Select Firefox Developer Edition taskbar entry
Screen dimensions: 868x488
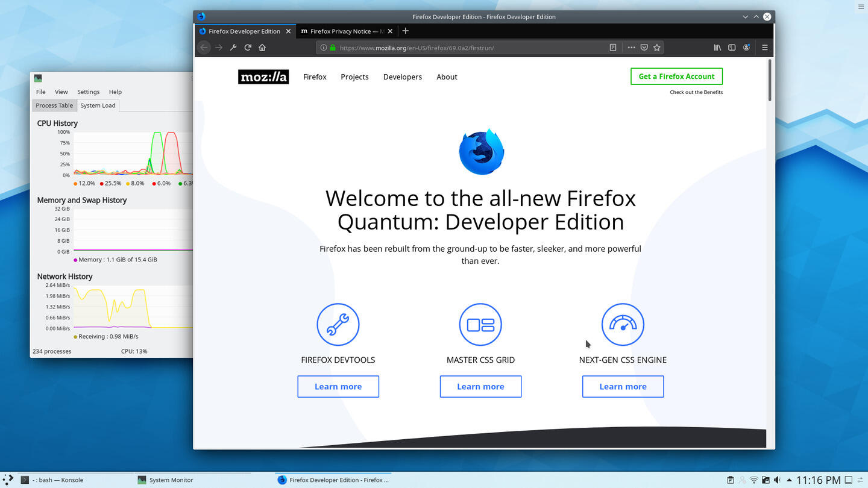coord(333,480)
